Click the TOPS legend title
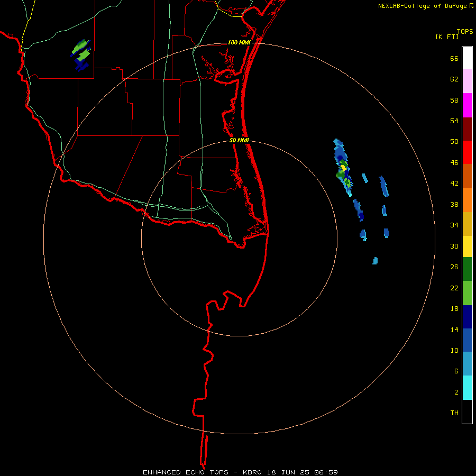 click(465, 32)
